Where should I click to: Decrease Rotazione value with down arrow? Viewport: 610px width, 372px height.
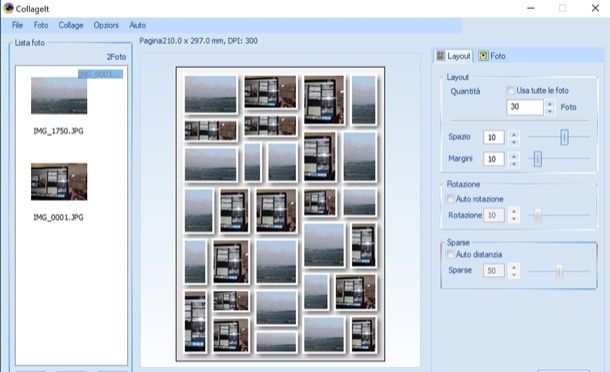[x=514, y=219]
